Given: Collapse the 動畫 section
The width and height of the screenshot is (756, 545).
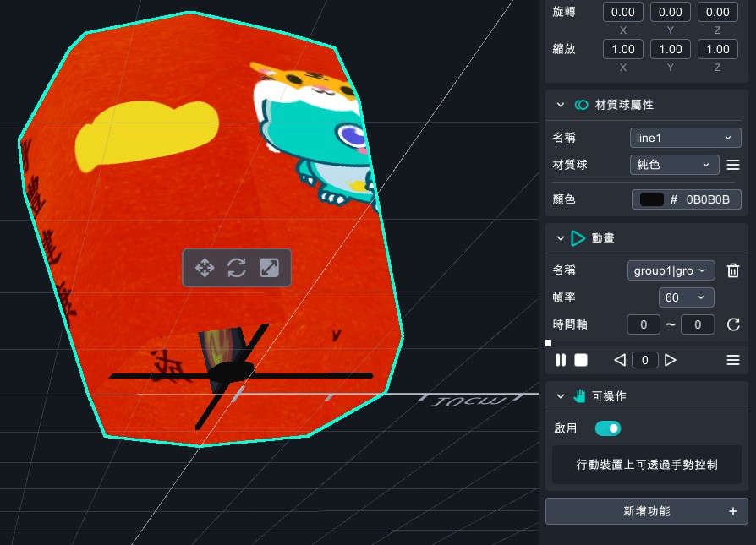Looking at the screenshot, I should [560, 238].
